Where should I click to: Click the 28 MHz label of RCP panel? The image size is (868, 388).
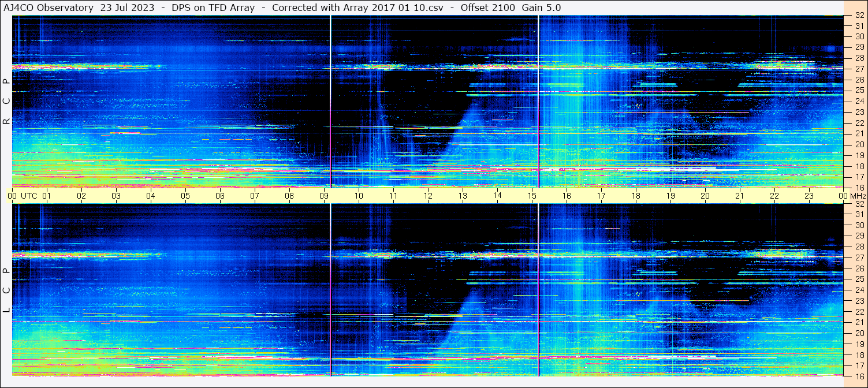[x=859, y=58]
